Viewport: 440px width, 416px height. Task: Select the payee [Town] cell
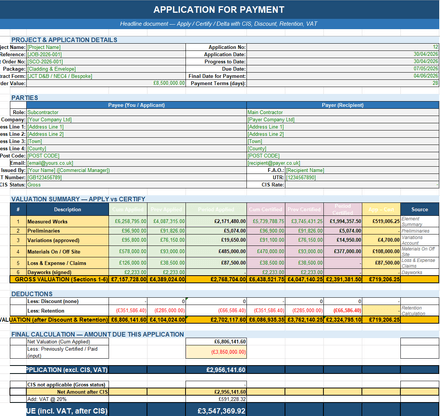(x=136, y=141)
